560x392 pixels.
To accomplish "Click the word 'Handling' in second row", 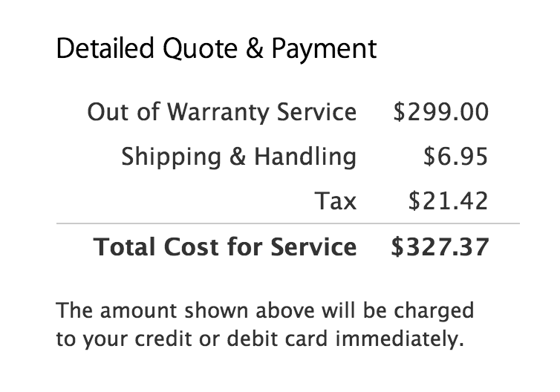I will coord(305,157).
